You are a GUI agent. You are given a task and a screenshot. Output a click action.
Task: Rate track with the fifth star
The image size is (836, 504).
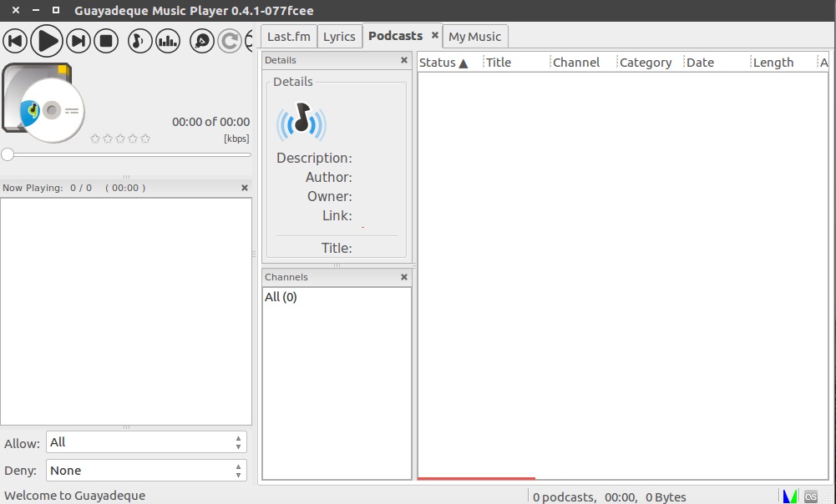(145, 139)
